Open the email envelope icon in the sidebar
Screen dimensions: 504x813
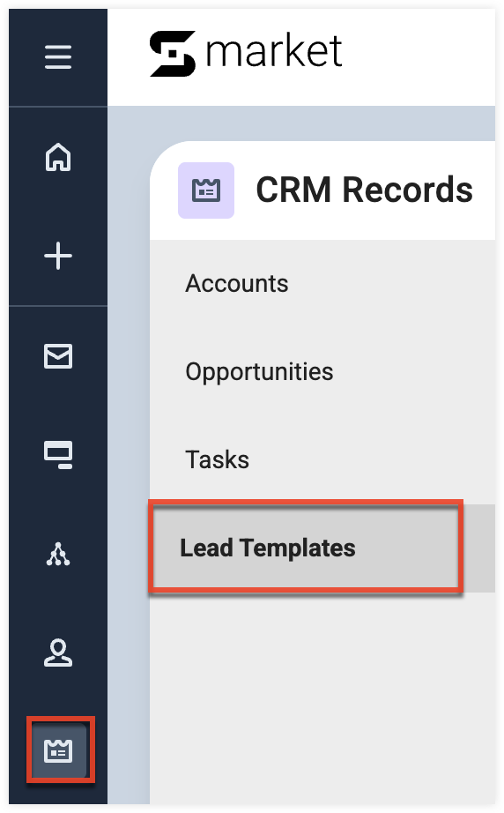(x=58, y=356)
